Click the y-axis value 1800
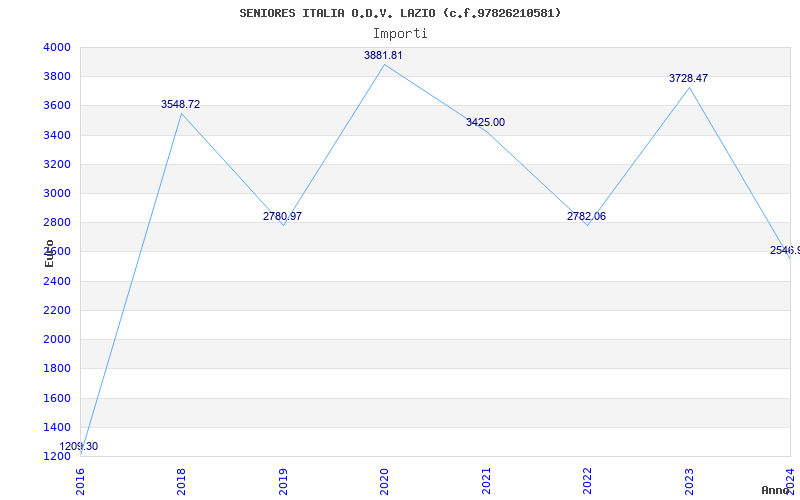Screen dimensions: 800x500 pos(57,369)
